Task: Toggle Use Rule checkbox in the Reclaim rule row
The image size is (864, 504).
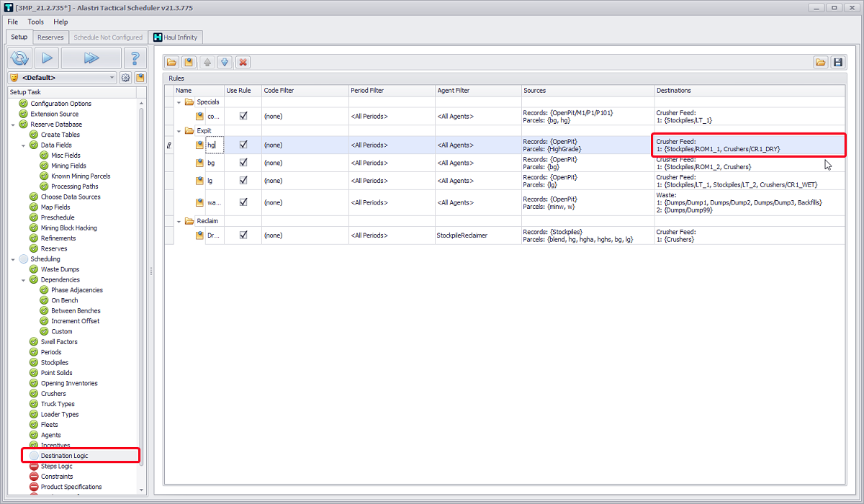Action: [x=243, y=235]
